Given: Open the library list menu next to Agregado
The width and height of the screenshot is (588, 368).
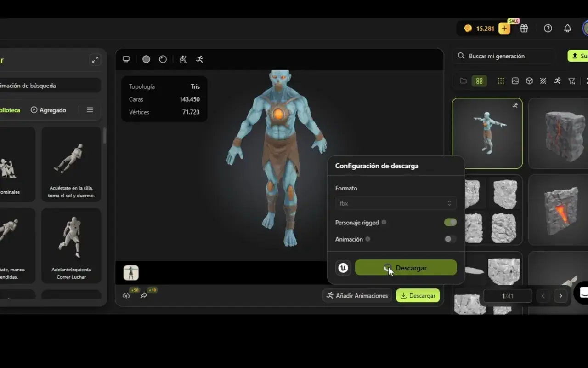Looking at the screenshot, I should (90, 110).
